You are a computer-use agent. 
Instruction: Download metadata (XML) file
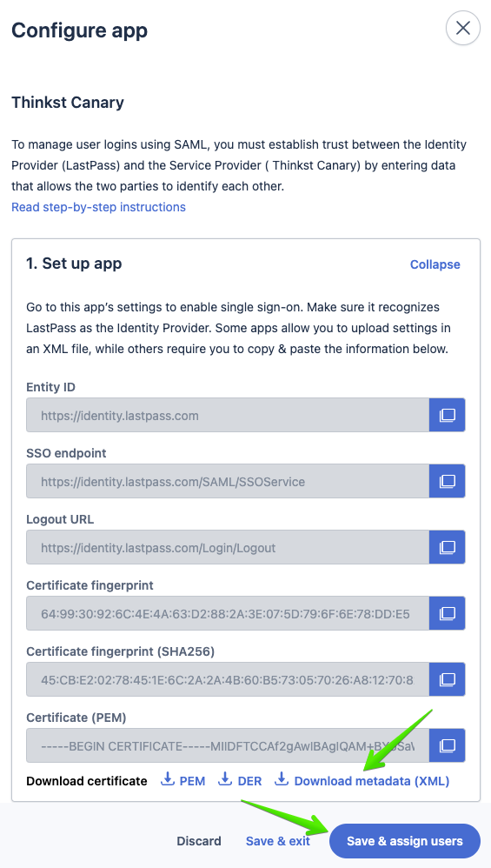pyautogui.click(x=362, y=780)
